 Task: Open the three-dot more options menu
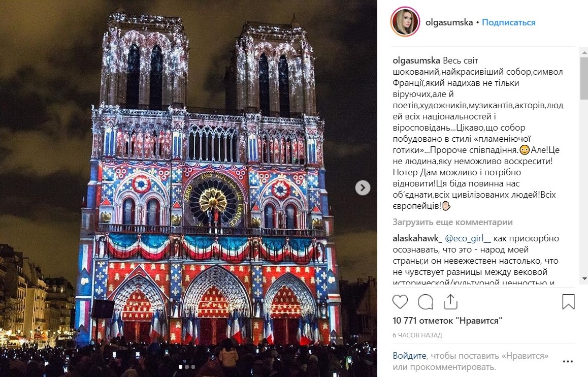[x=568, y=361]
